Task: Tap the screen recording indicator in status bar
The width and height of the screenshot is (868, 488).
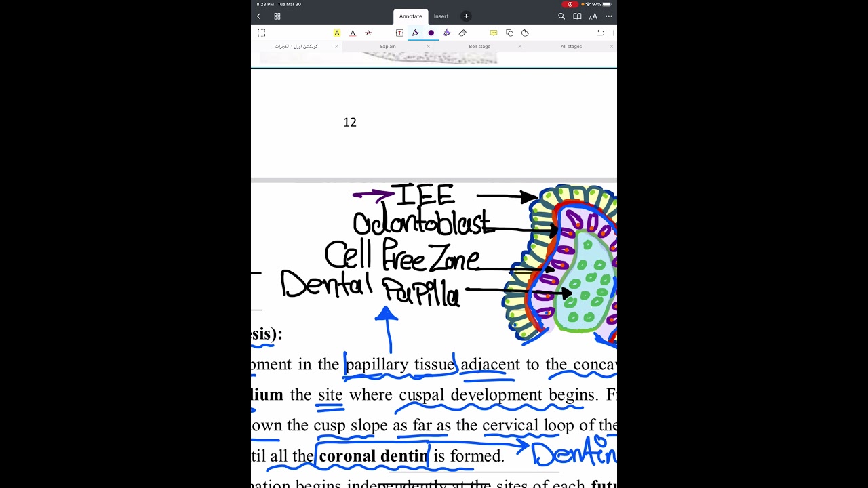Action: click(x=570, y=4)
